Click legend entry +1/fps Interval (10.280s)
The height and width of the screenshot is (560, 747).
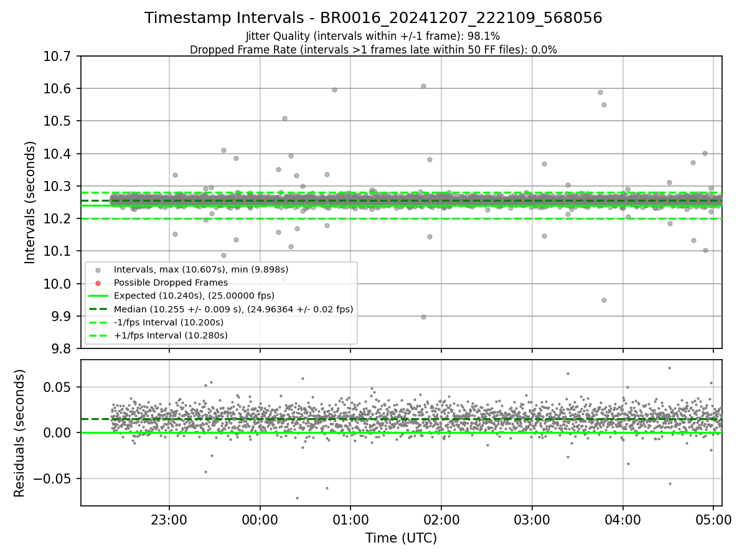coord(171,335)
